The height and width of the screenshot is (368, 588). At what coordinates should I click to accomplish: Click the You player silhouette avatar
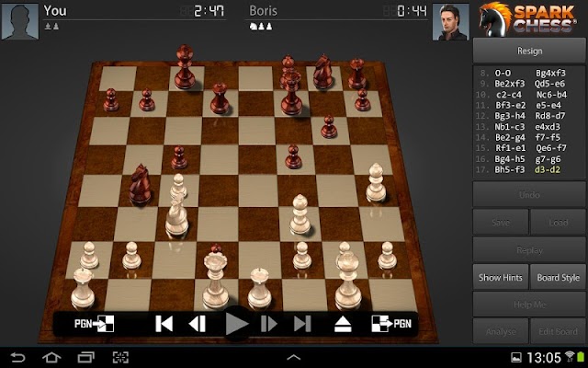(x=20, y=22)
